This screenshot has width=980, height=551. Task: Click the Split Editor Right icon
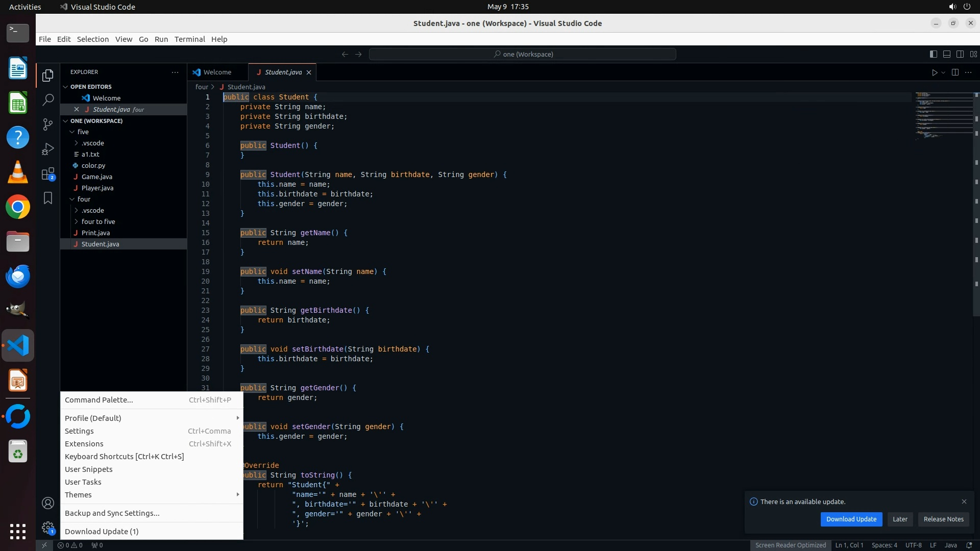pyautogui.click(x=955, y=72)
